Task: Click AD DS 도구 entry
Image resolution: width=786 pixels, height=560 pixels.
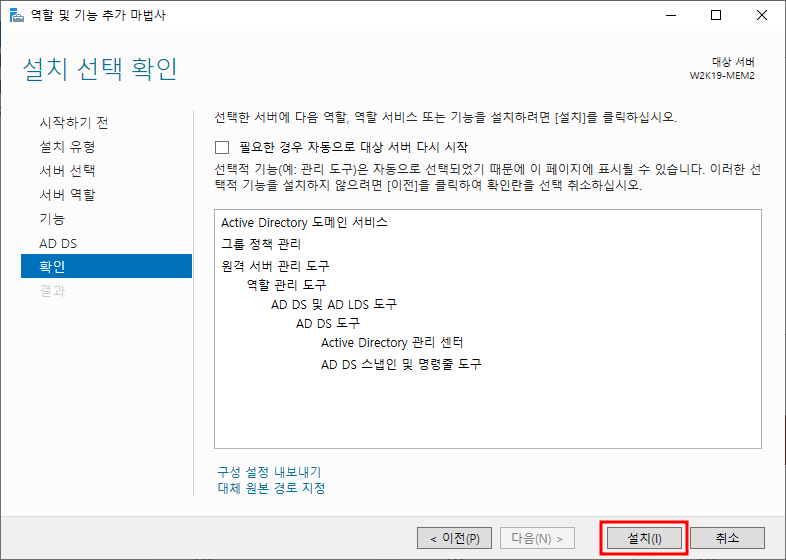Action: 328,323
